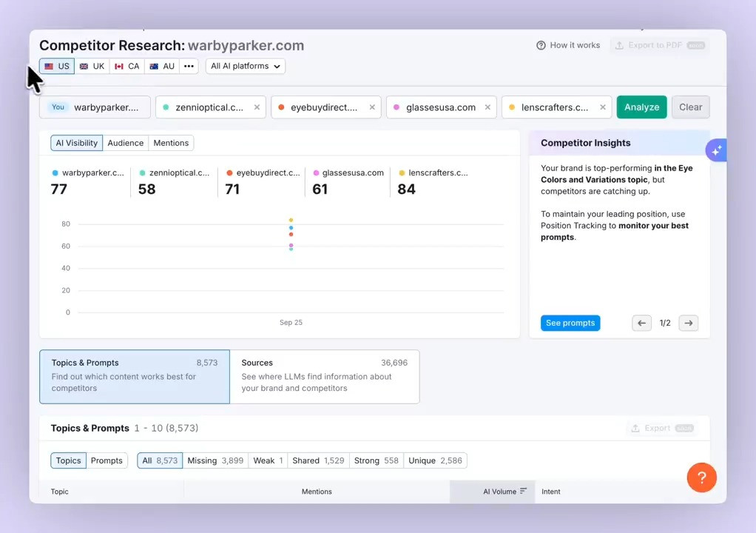Screen dimensions: 756x533
Task: Filter by Shared 1,529 topics
Action: click(x=318, y=460)
